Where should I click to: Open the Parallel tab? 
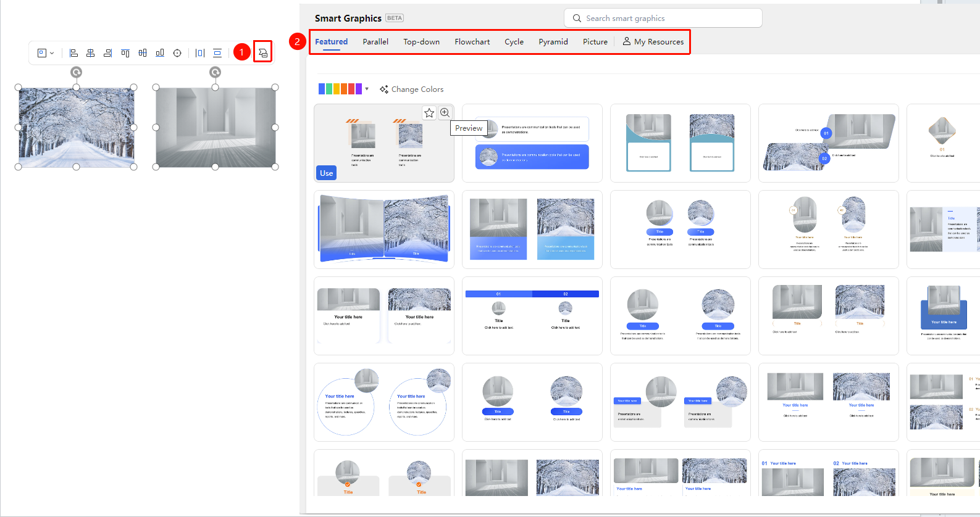[375, 42]
